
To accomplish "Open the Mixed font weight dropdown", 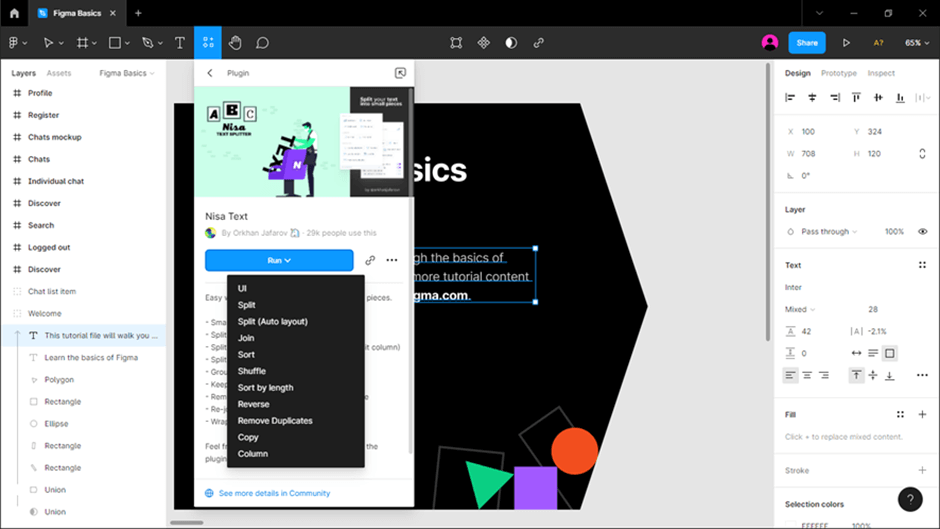I will (x=800, y=309).
